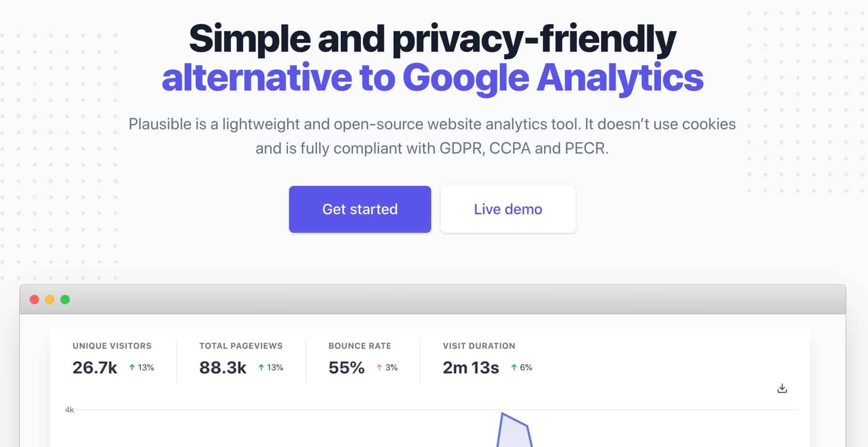Image resolution: width=868 pixels, height=447 pixels.
Task: Click the purple 'alternative to Google Analytics' headline
Action: 434,76
